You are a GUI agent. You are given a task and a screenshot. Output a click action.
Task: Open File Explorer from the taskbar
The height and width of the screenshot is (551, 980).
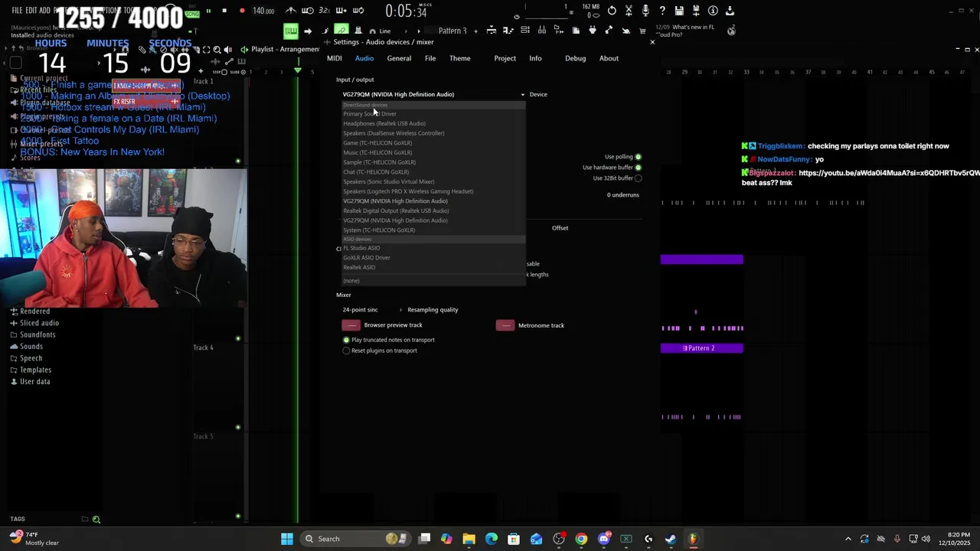pos(469,539)
